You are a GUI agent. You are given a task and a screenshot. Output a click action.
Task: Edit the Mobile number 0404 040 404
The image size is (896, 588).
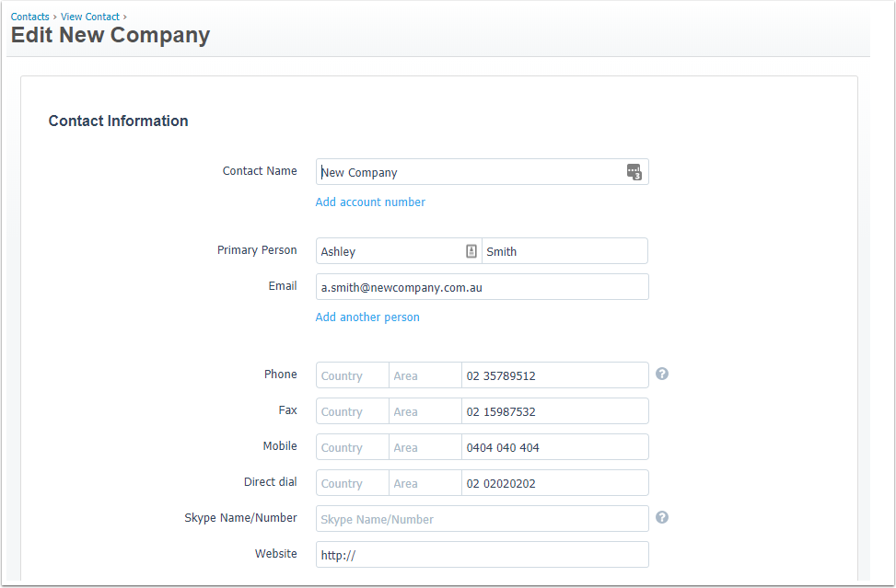(555, 447)
